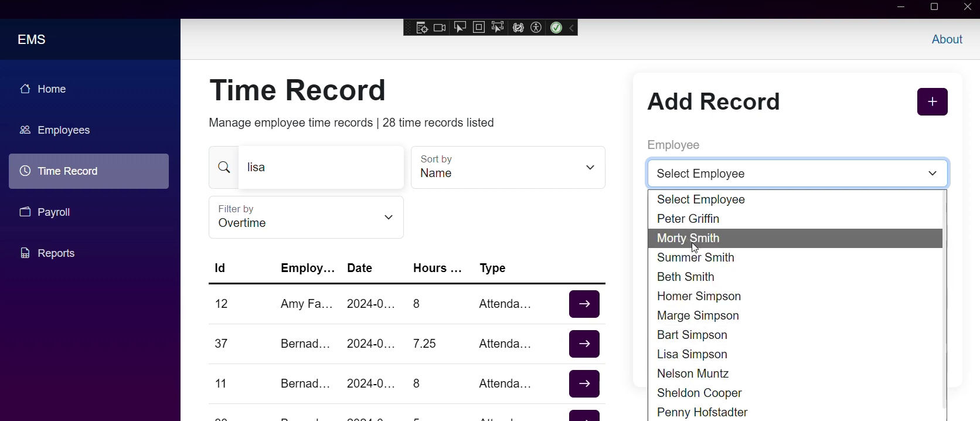Open record 37 with arrow button
The height and width of the screenshot is (421, 980).
pyautogui.click(x=584, y=344)
